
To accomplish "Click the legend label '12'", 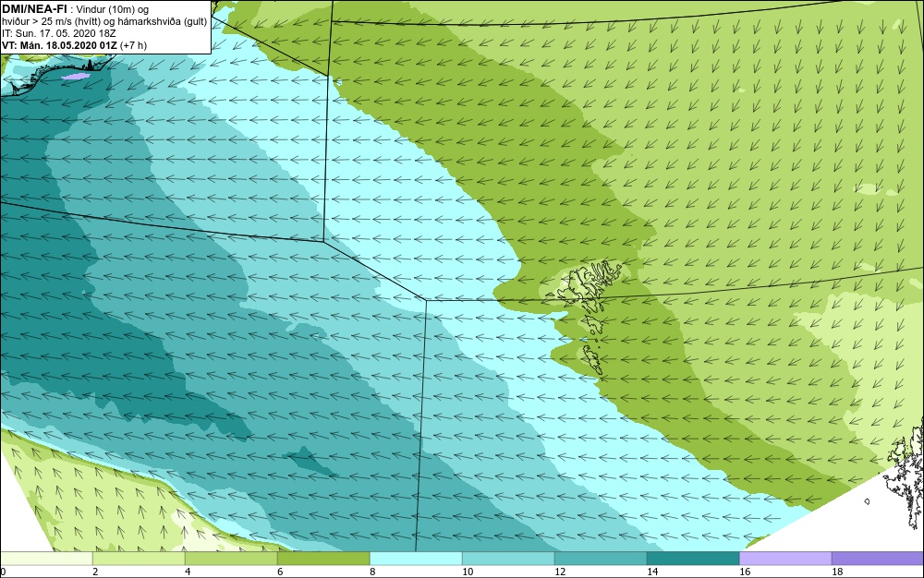I will point(560,572).
